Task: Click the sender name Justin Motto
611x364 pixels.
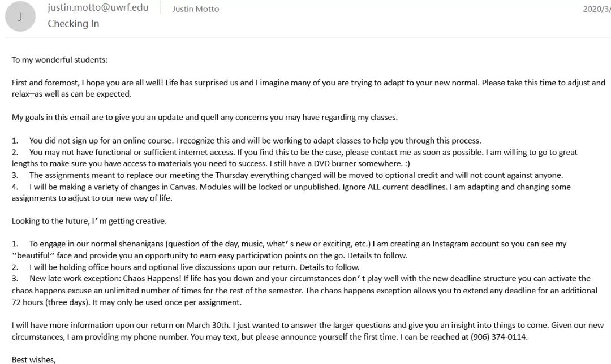Action: 196,9
